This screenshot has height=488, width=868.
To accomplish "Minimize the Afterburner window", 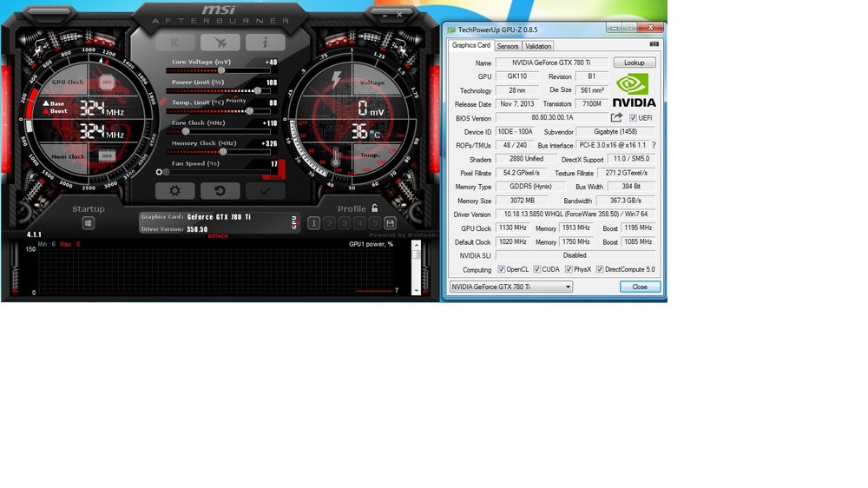I will 385,16.
